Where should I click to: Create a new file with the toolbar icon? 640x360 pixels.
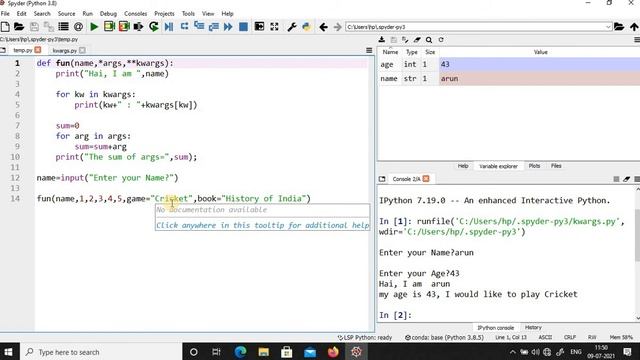(x=5, y=27)
